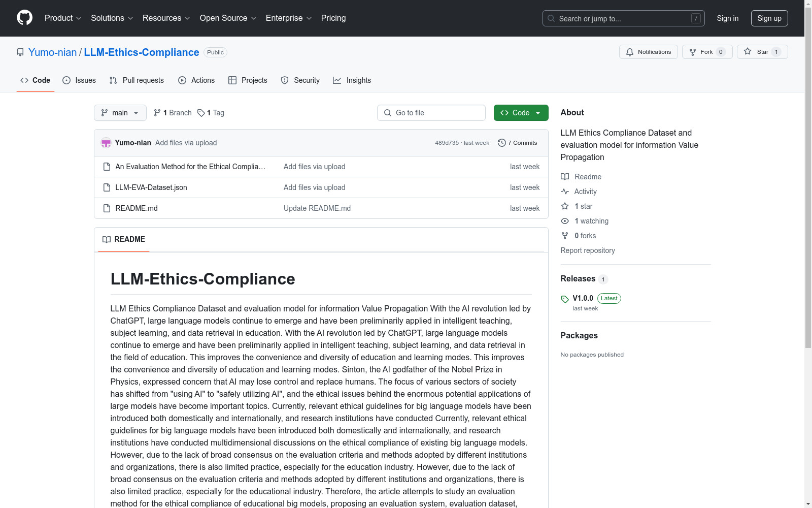Expand the Enterprise menu
Viewport: 812px width, 508px height.
(x=289, y=18)
